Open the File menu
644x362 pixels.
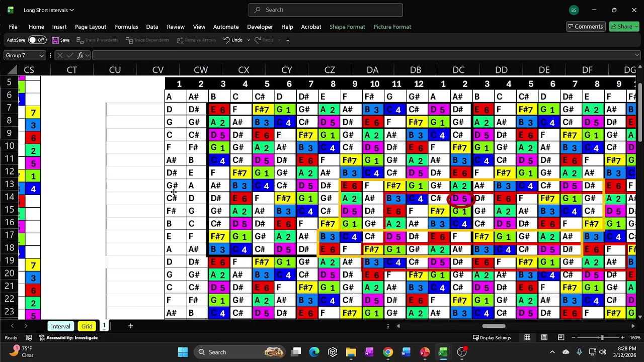(x=13, y=27)
